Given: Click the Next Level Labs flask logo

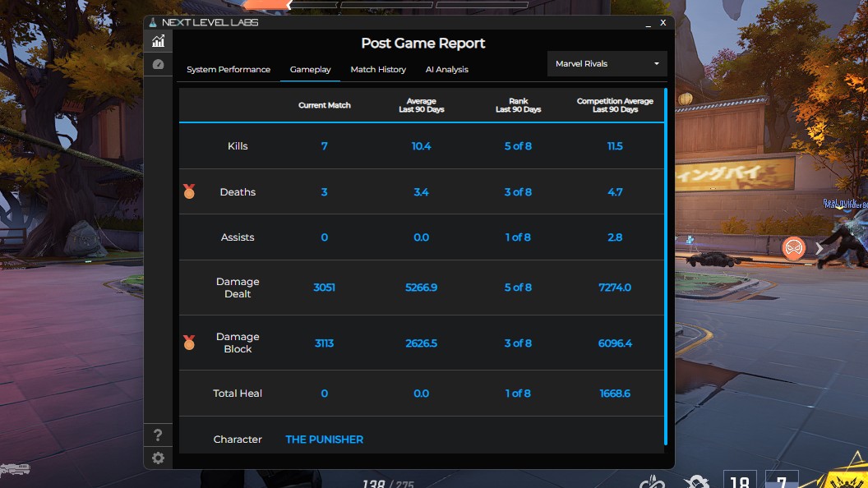Looking at the screenshot, I should pyautogui.click(x=153, y=22).
